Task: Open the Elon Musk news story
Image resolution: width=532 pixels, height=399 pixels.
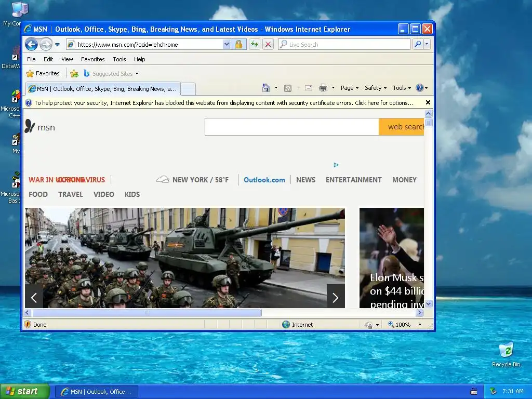Action: pyautogui.click(x=392, y=258)
